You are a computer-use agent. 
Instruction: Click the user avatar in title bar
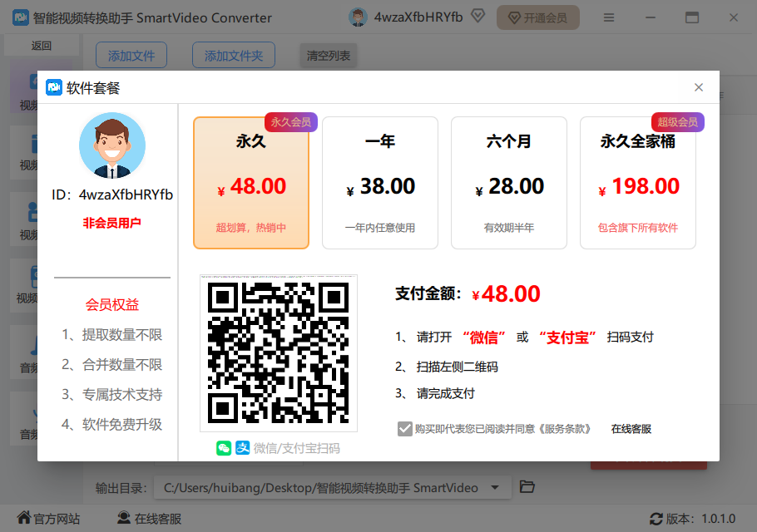point(358,17)
